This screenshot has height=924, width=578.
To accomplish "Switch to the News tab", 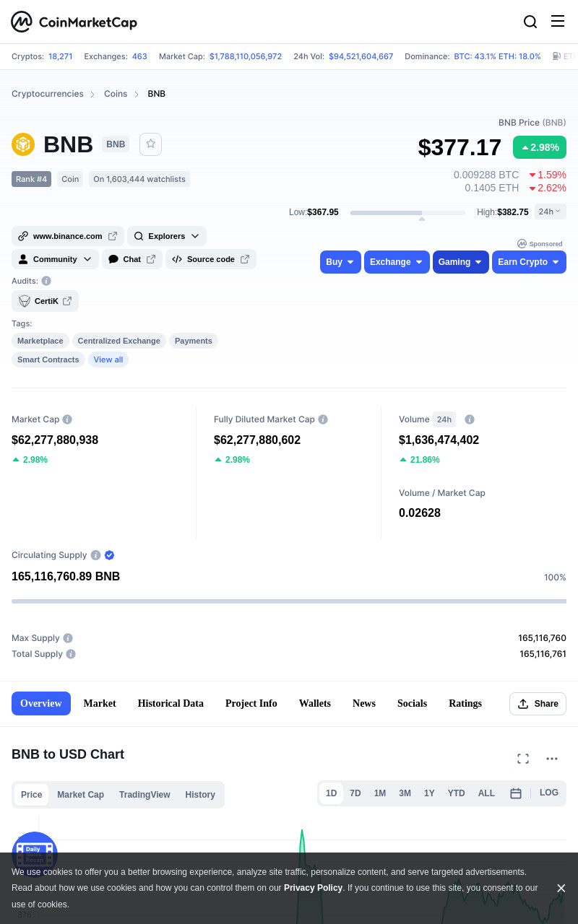I will point(364,704).
